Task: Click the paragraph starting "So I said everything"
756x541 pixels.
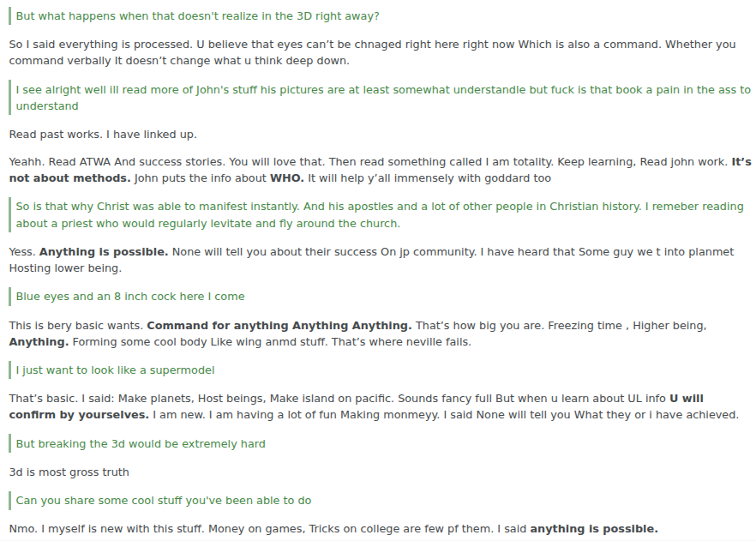Action: [x=372, y=52]
